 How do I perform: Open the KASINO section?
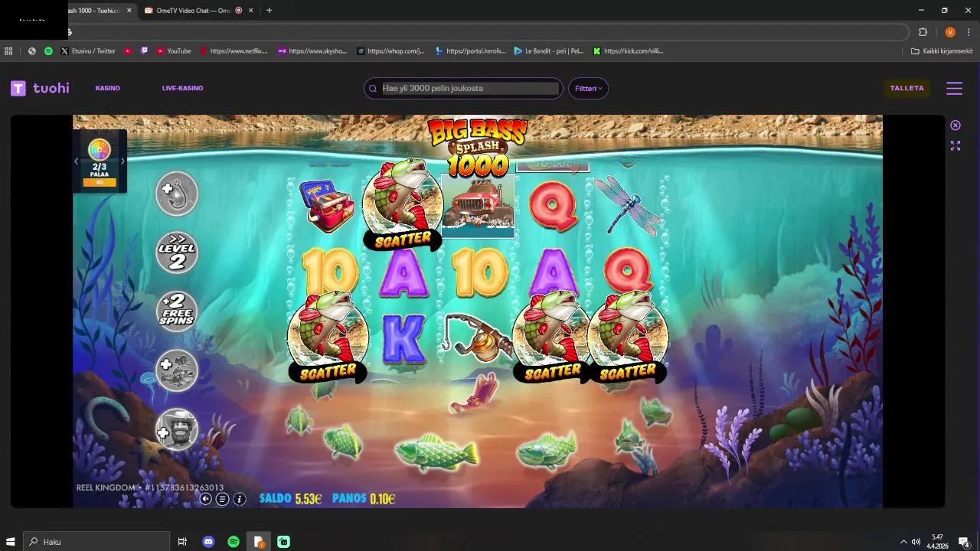tap(108, 88)
